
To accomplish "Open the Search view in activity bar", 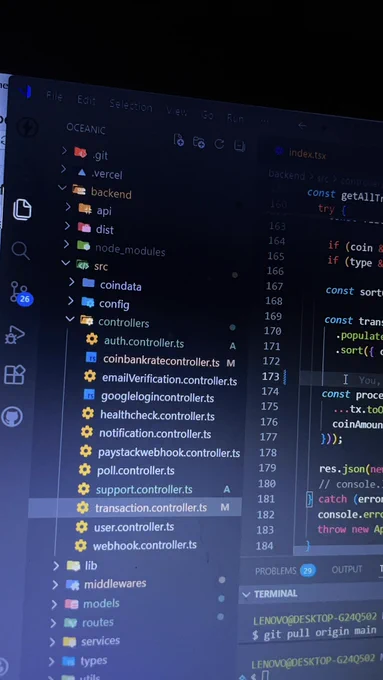I will coord(20,251).
